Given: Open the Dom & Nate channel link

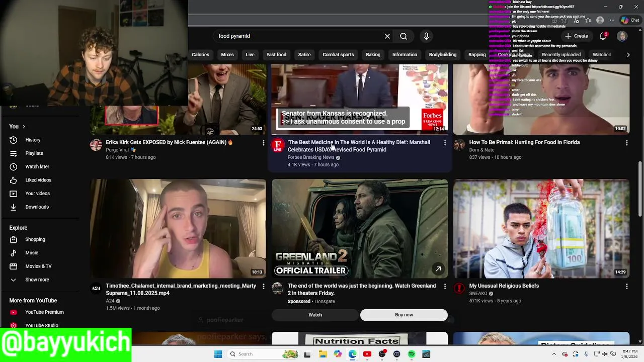Looking at the screenshot, I should tap(481, 150).
